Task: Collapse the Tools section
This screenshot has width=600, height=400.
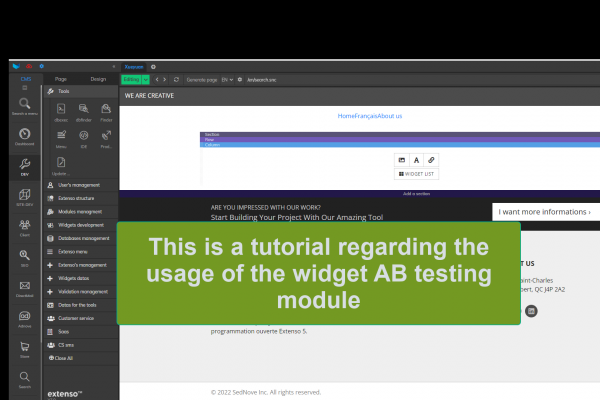Action: 81,91
